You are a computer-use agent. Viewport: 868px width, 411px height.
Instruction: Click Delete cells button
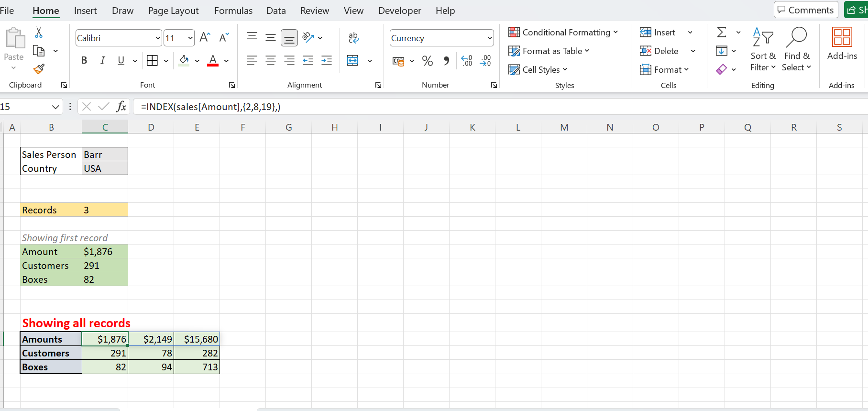coord(659,51)
